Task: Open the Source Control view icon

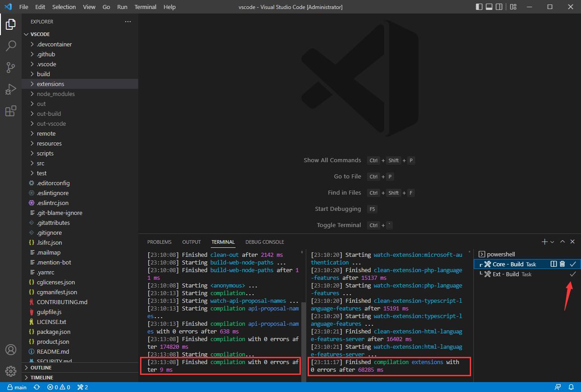Action: click(11, 68)
